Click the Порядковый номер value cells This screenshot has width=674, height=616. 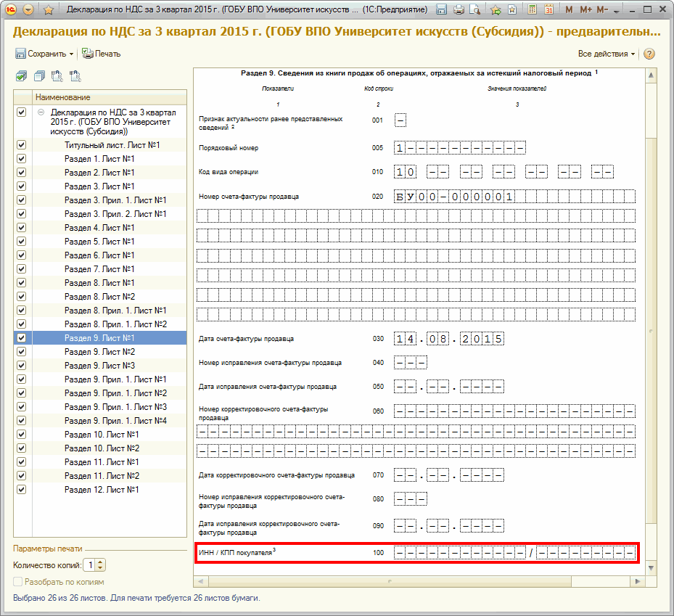459,148
